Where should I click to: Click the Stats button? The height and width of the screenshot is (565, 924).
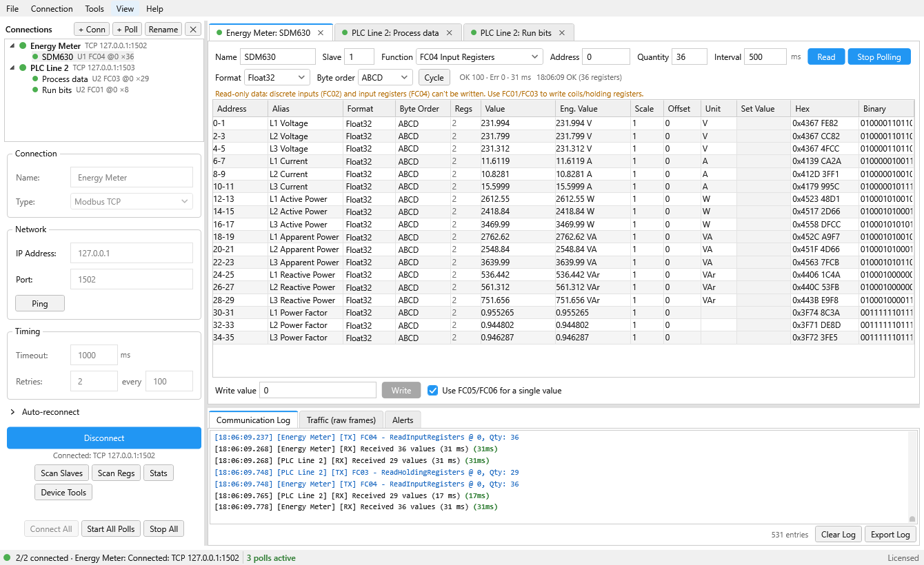click(x=159, y=473)
